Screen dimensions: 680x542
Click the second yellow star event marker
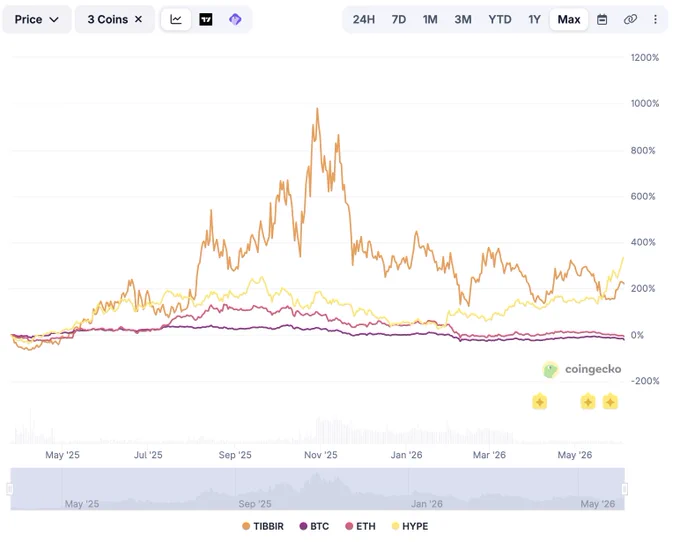pos(588,402)
